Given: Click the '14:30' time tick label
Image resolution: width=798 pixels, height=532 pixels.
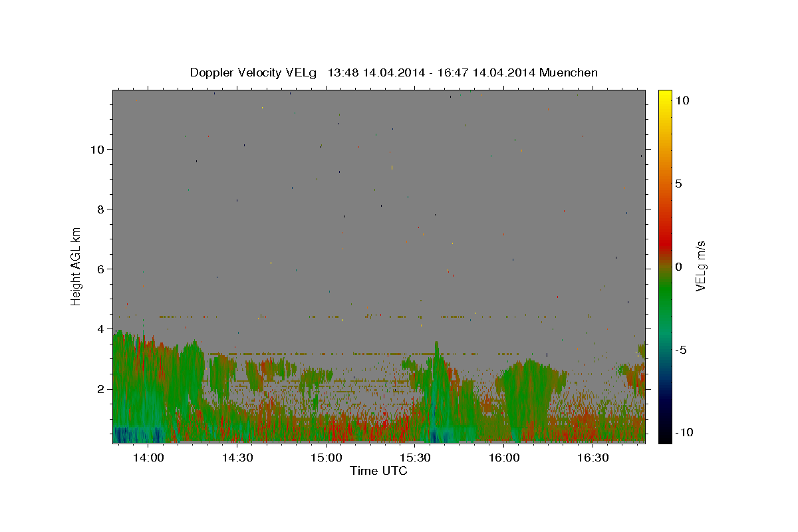Looking at the screenshot, I should (237, 458).
